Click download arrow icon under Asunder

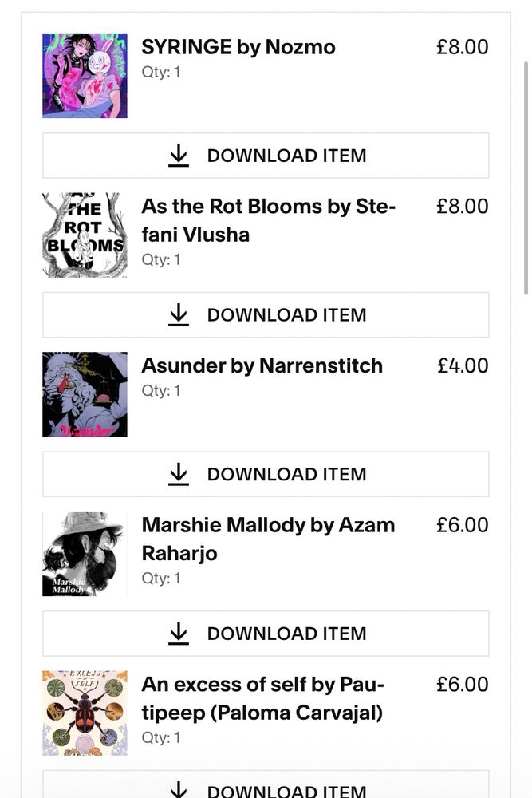tap(179, 474)
